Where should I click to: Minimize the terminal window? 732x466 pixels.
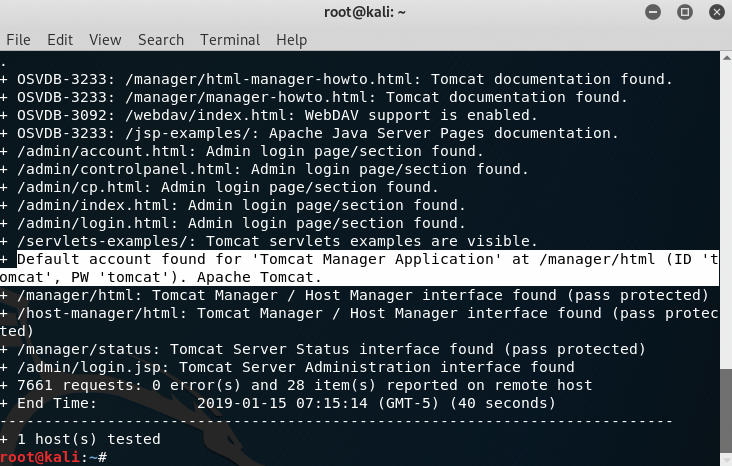point(653,12)
